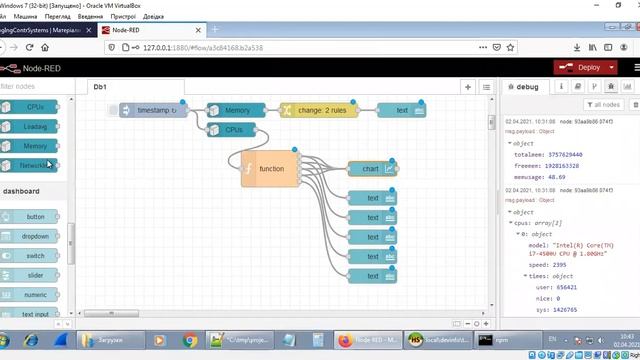Collapse the second debug object
The height and width of the screenshot is (360, 640).
coord(510,212)
